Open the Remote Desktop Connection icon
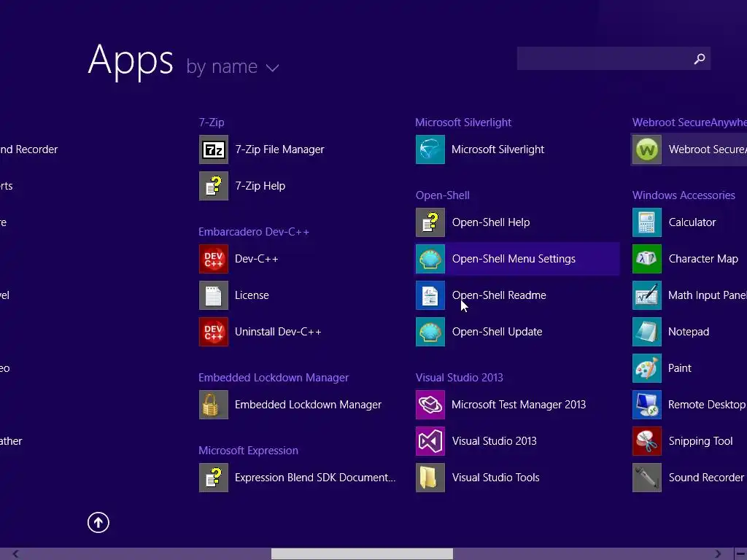Image resolution: width=747 pixels, height=560 pixels. coord(647,405)
